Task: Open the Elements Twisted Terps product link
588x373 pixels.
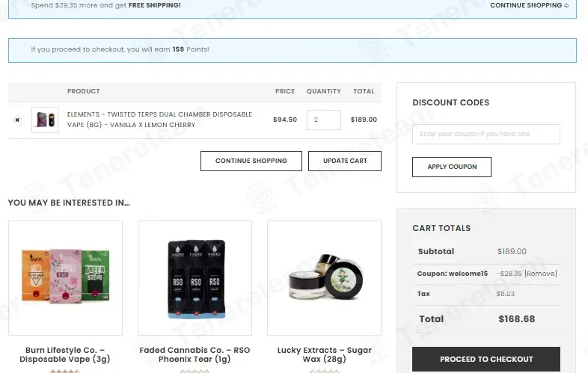Action: point(159,120)
